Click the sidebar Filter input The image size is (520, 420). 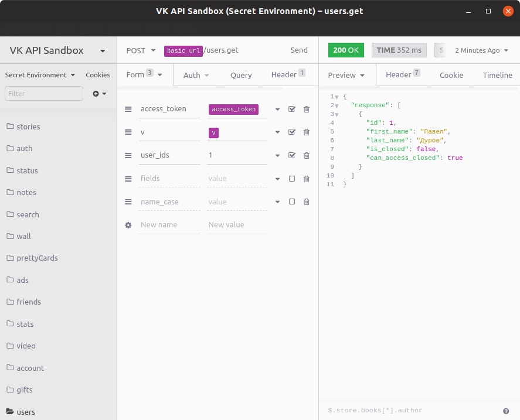tap(44, 94)
